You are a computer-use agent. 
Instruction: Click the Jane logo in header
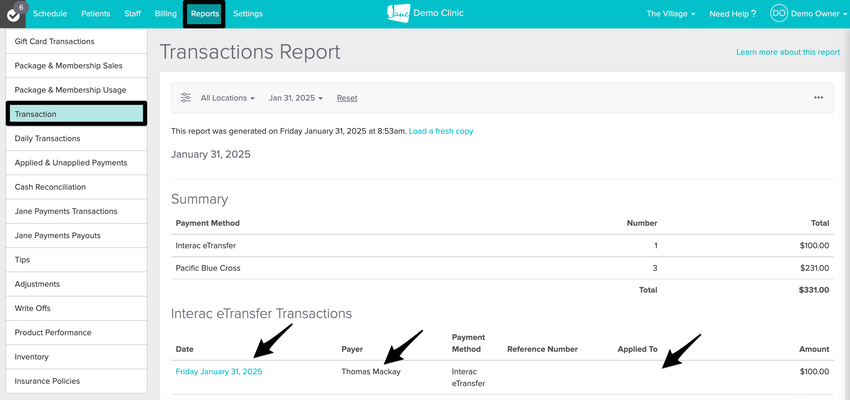coord(398,13)
